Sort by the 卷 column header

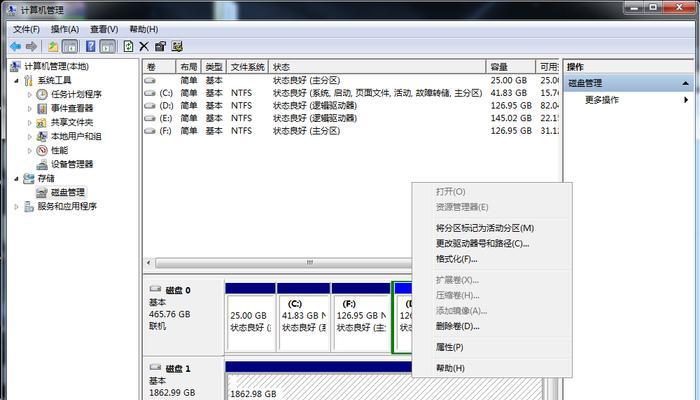(159, 67)
